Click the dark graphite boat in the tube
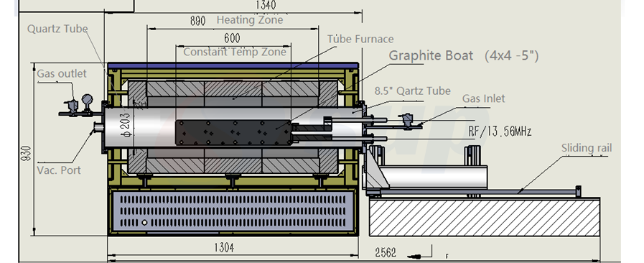The height and width of the screenshot is (263, 644). (x=234, y=133)
